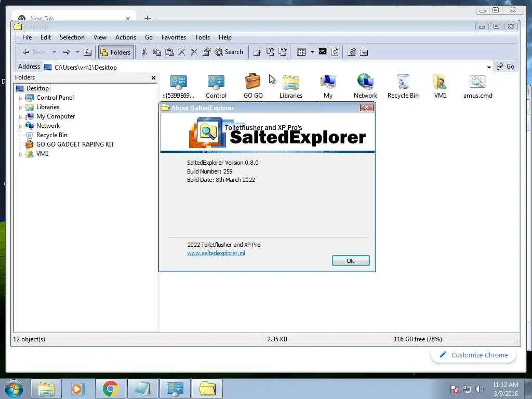
Task: Click the Cut scissors icon
Action: [x=144, y=52]
